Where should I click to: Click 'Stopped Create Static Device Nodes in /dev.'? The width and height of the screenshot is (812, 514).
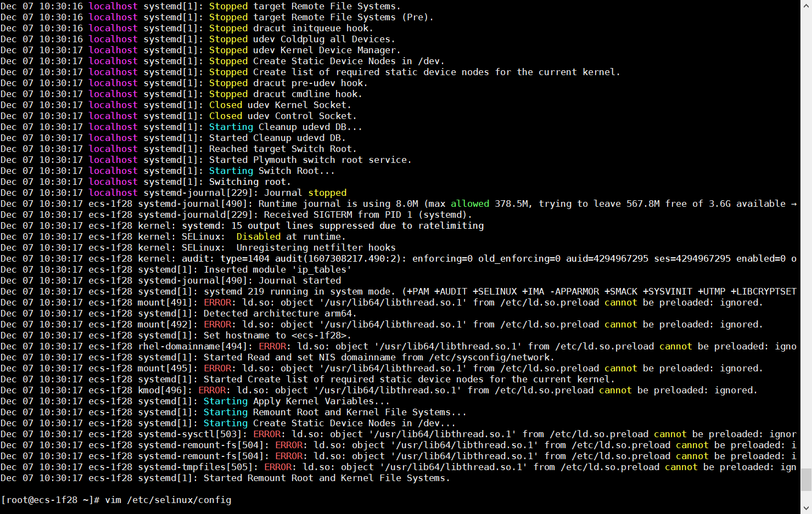click(x=222, y=61)
